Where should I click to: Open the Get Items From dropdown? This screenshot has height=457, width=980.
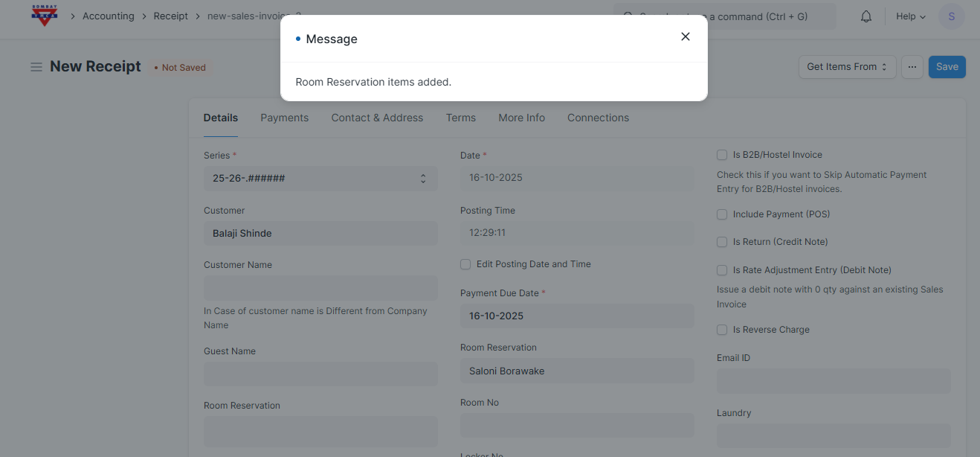coord(847,67)
